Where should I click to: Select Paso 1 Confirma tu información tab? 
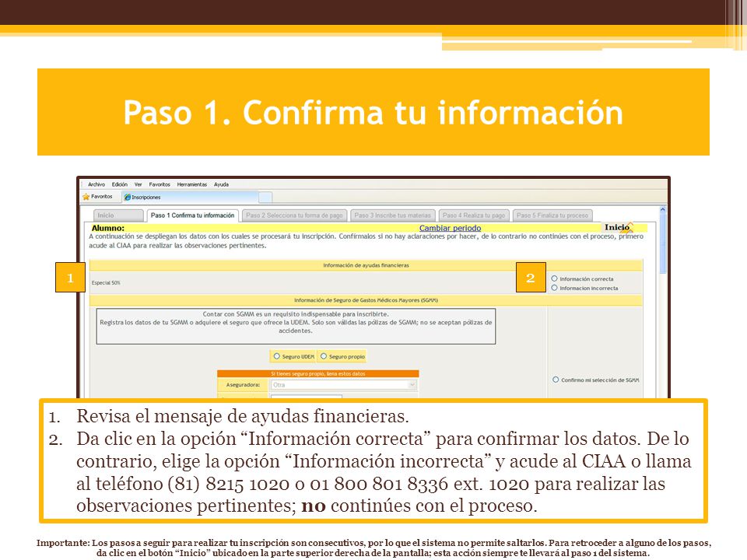point(192,215)
